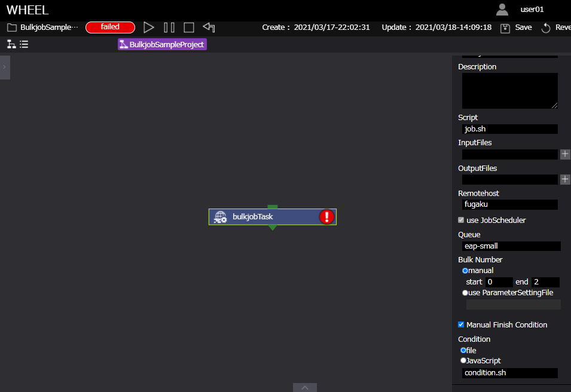The width and height of the screenshot is (571, 392).
Task: Switch to the list view icon
Action: pyautogui.click(x=24, y=44)
